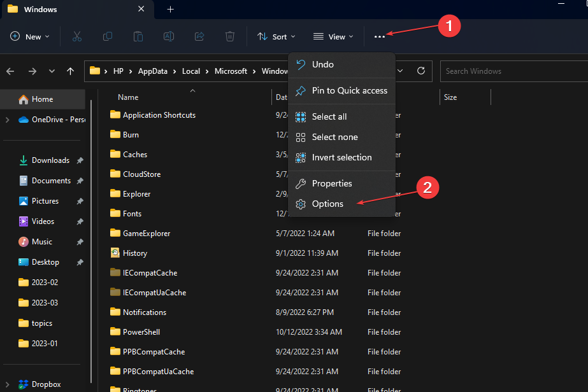Add a new tab with plus
The width and height of the screenshot is (588, 392).
coord(170,10)
